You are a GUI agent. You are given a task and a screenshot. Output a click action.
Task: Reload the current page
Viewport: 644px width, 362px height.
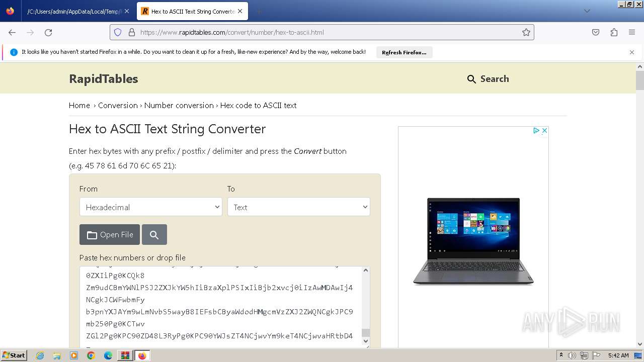48,32
